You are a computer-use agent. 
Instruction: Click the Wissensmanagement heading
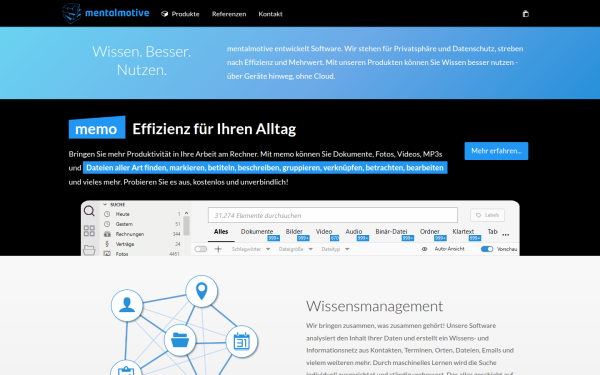(374, 306)
